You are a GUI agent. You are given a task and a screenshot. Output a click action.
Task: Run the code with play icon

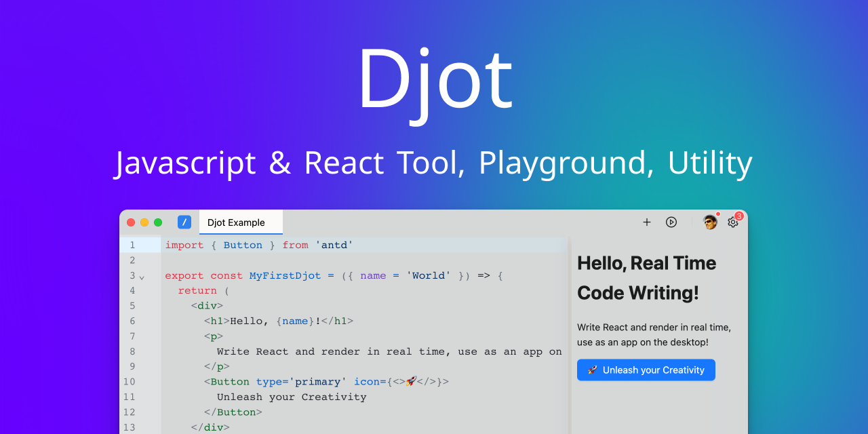671,222
